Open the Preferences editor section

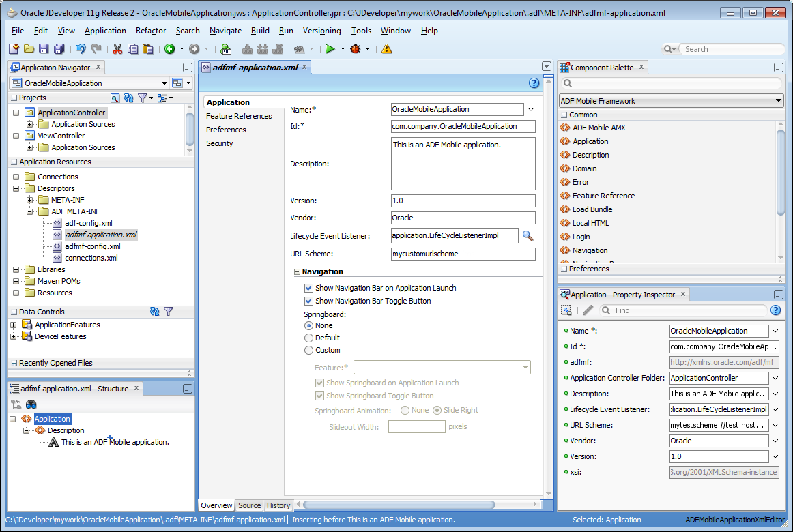pos(226,130)
